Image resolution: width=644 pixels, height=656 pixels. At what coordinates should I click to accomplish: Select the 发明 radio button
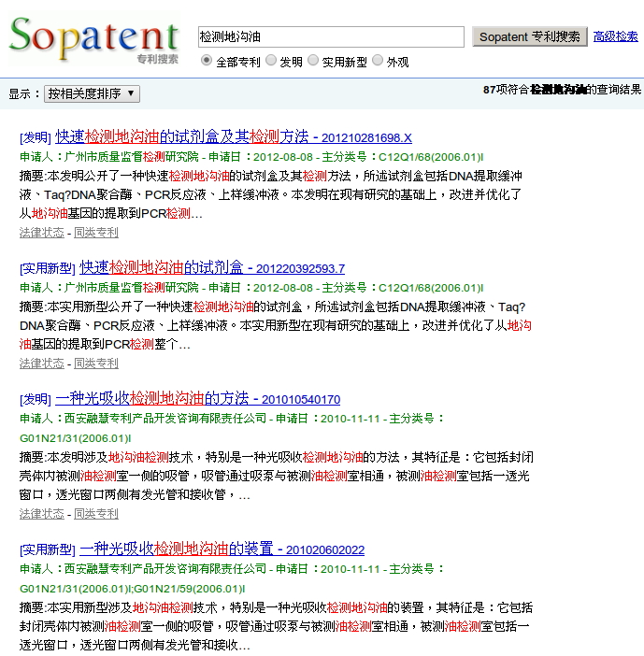(271, 61)
